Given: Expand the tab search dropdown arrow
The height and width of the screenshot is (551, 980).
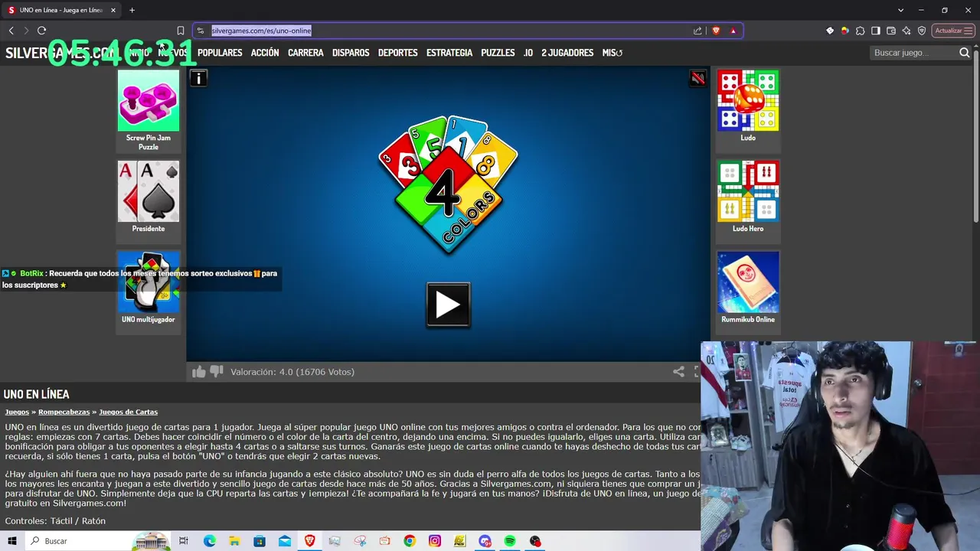Looking at the screenshot, I should 901,10.
